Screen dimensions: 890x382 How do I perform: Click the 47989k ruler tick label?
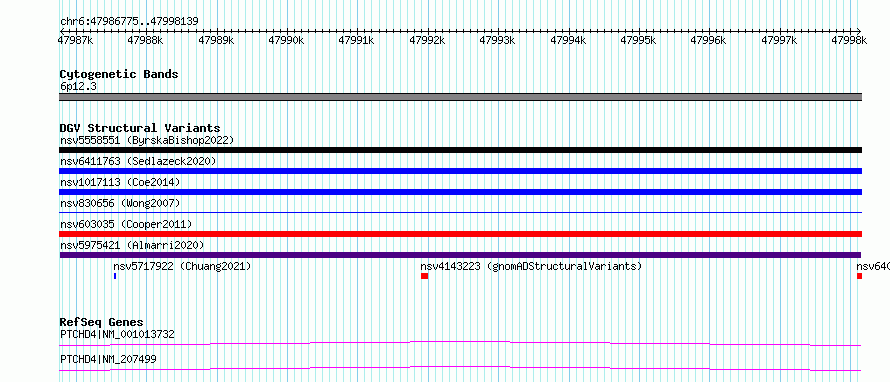pos(216,40)
